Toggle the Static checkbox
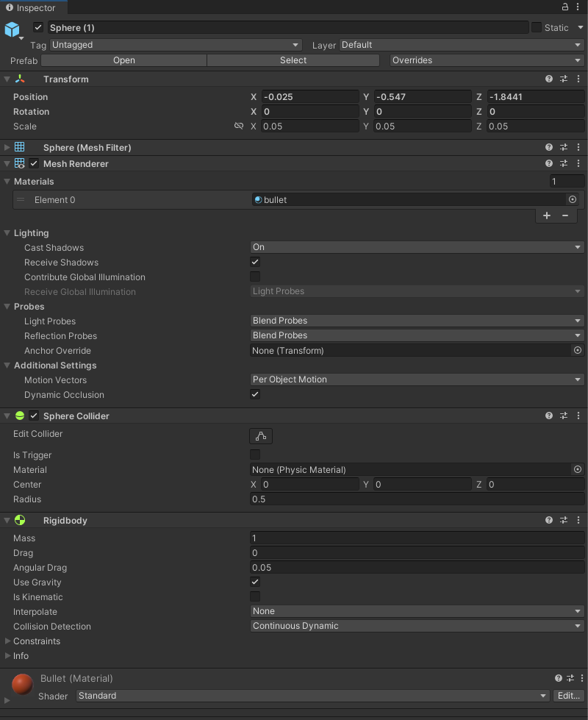The image size is (588, 720). (x=536, y=27)
